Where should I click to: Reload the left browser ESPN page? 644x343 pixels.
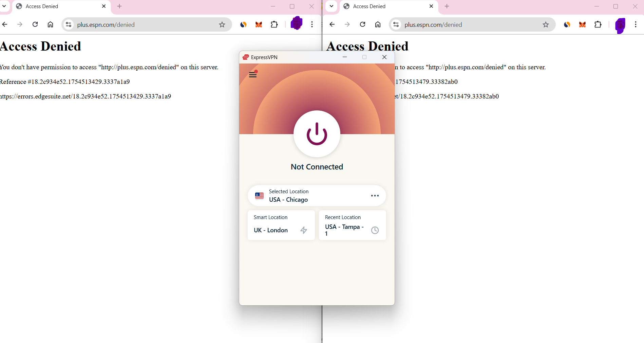(x=35, y=24)
